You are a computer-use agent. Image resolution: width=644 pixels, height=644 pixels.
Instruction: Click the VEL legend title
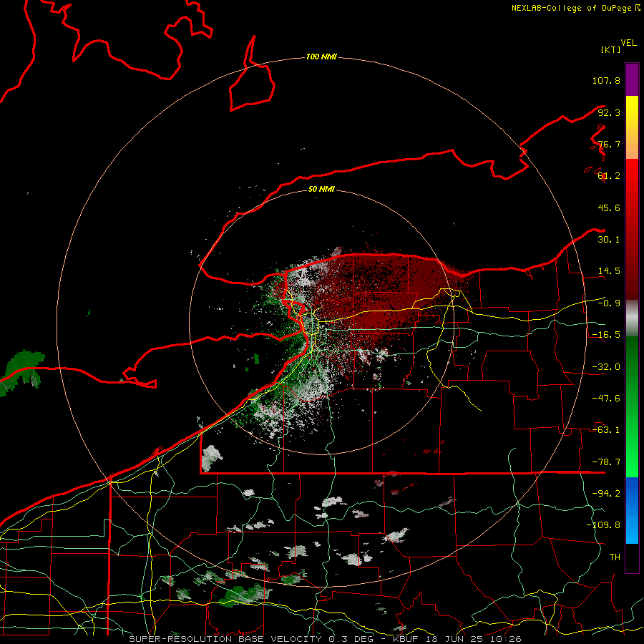click(x=628, y=43)
